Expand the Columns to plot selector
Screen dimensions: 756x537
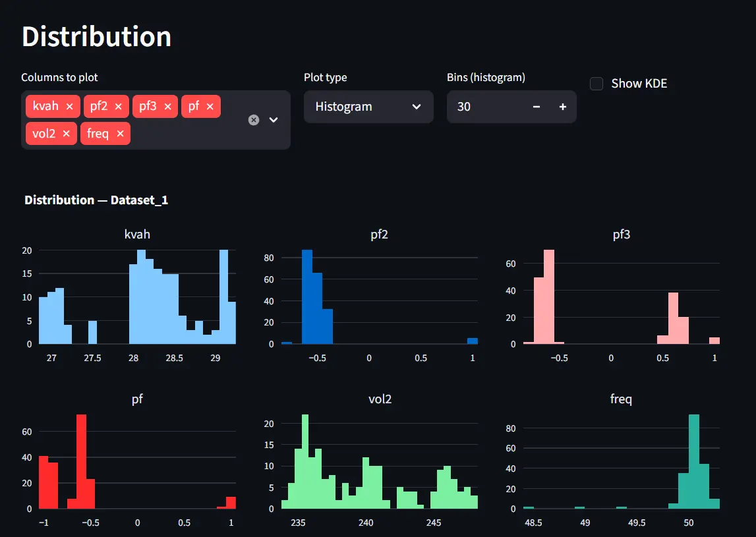(x=273, y=119)
